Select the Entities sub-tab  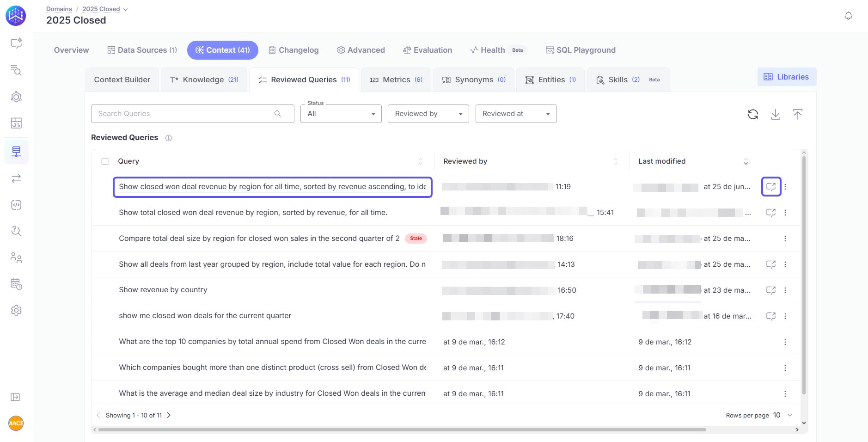coord(550,80)
